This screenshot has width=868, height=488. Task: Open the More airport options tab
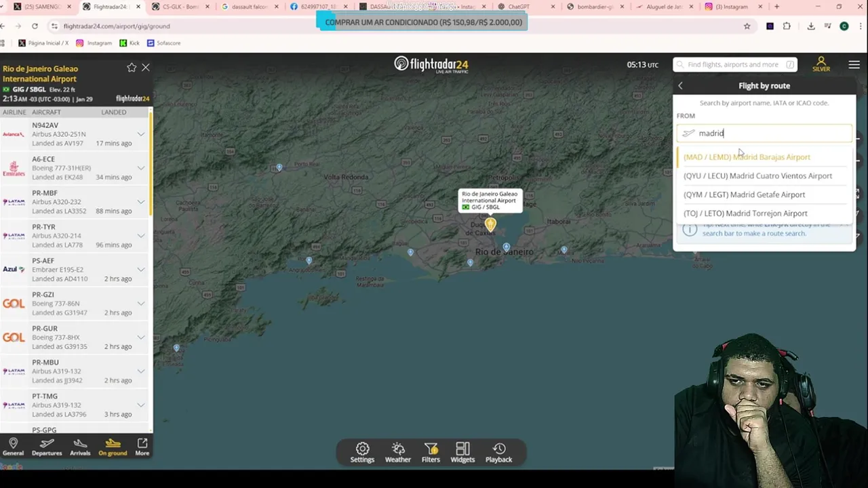pos(142,447)
